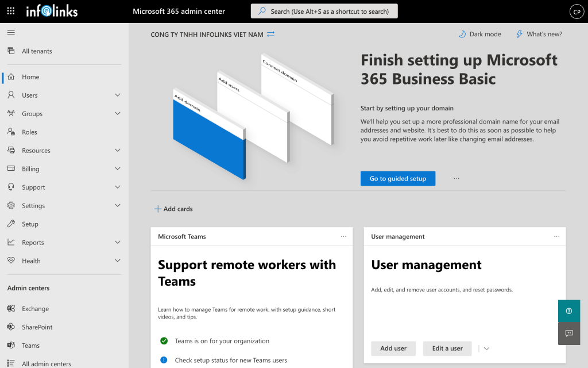This screenshot has height=368, width=588.
Task: Open the feedback comment icon
Action: pos(568,333)
